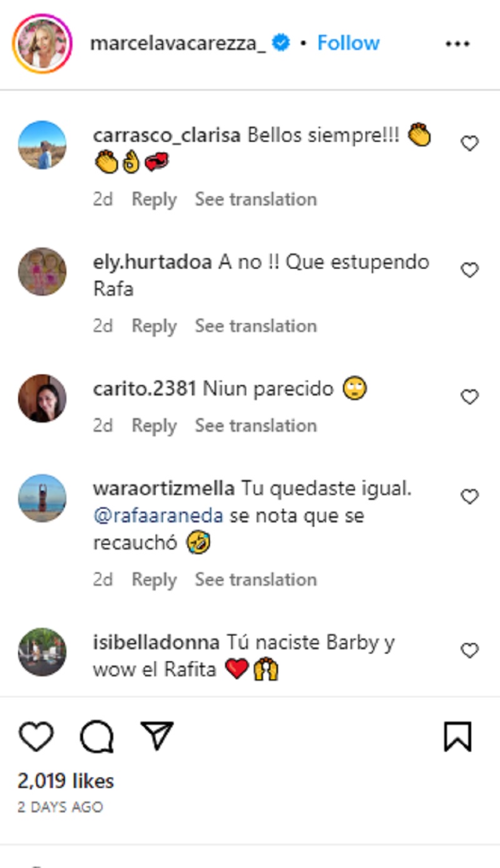Reply to carrasco_clarisa's comment
The width and height of the screenshot is (500, 868).
[154, 199]
